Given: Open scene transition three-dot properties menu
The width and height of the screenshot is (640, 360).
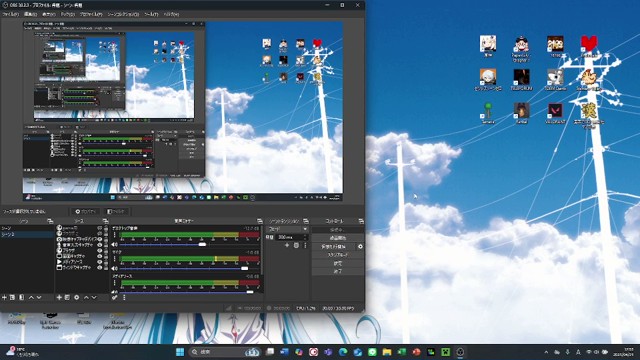Looking at the screenshot, I should 305,245.
